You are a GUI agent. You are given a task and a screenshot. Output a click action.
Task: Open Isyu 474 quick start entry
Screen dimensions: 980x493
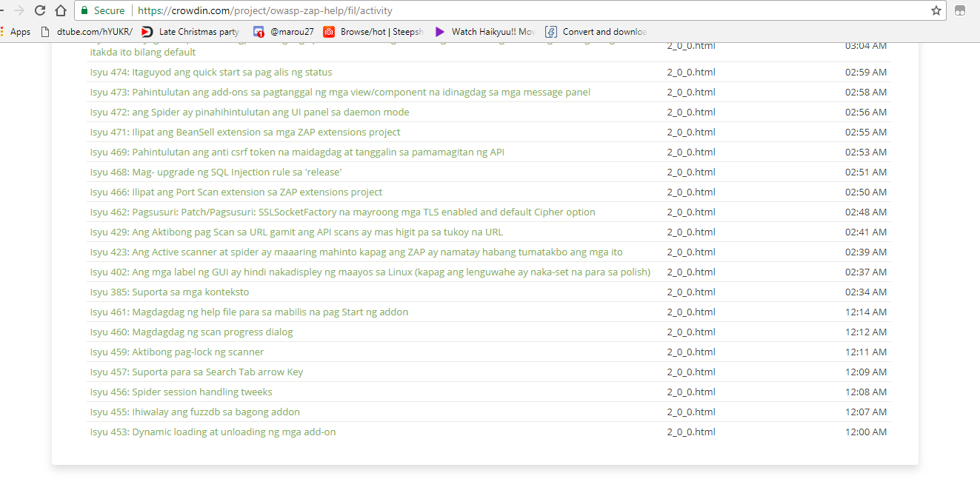tap(211, 73)
